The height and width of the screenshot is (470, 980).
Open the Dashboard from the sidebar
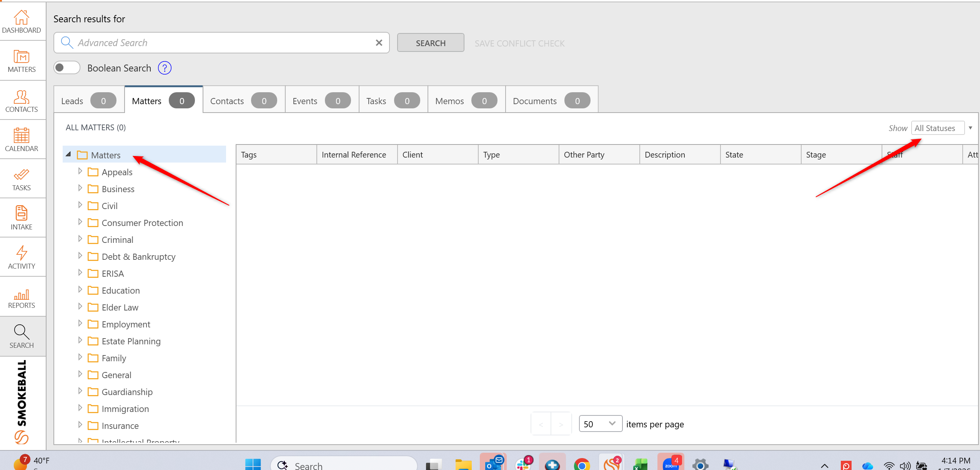coord(22,22)
